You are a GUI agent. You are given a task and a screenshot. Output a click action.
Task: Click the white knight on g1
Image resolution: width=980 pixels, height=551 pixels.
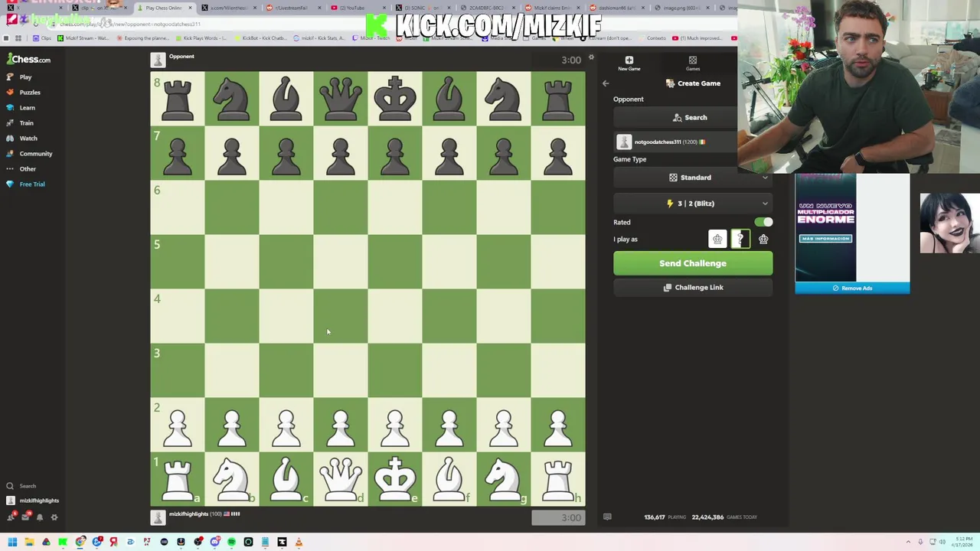[x=504, y=480]
